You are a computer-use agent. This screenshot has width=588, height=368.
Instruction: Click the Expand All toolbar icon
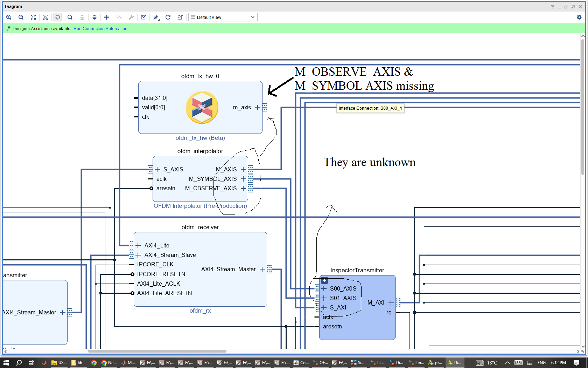point(94,17)
